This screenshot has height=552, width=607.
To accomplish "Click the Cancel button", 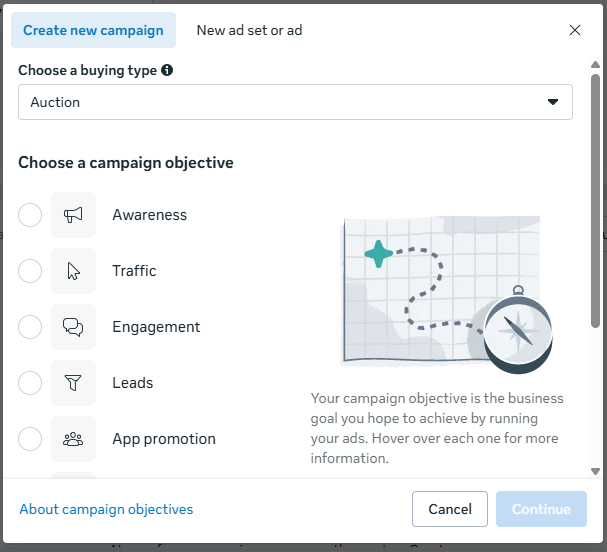I will tap(450, 509).
